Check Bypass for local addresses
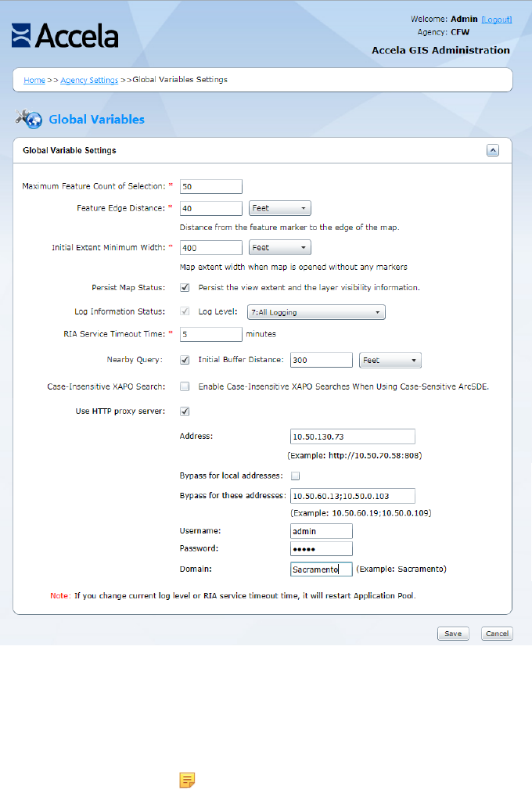The width and height of the screenshot is (532, 790). point(296,476)
